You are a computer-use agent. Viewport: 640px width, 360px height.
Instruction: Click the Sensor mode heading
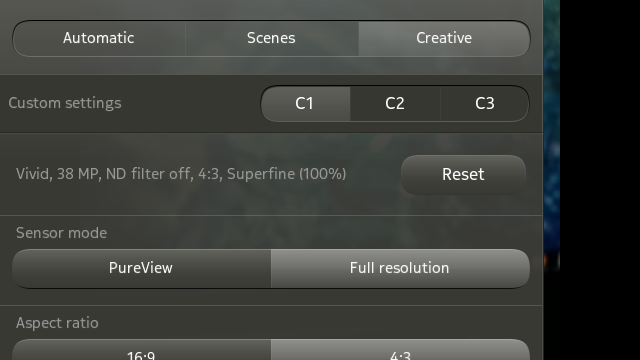[61, 233]
